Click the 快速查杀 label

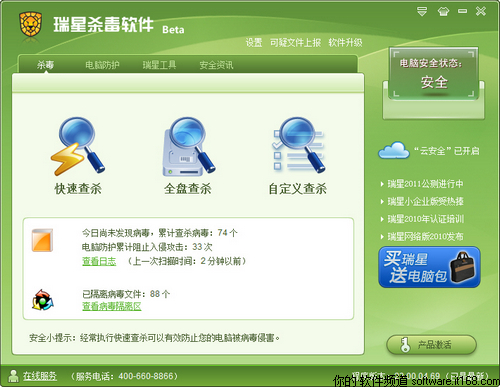[x=78, y=189]
